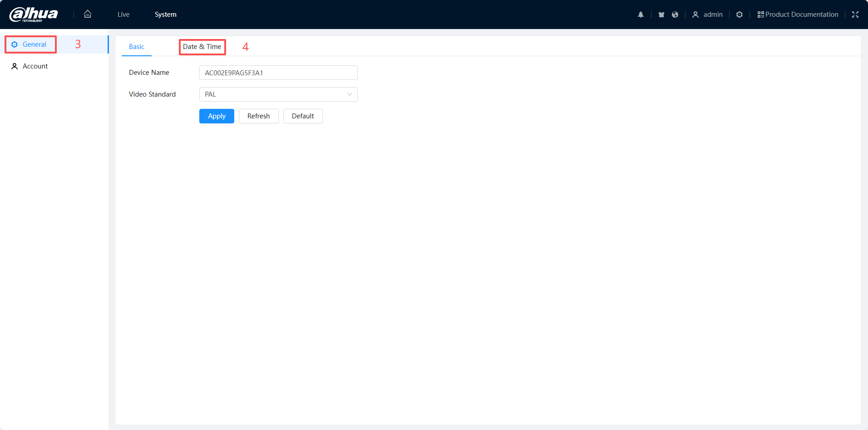Select General in the sidebar
Viewport: 868px width, 430px height.
[34, 44]
